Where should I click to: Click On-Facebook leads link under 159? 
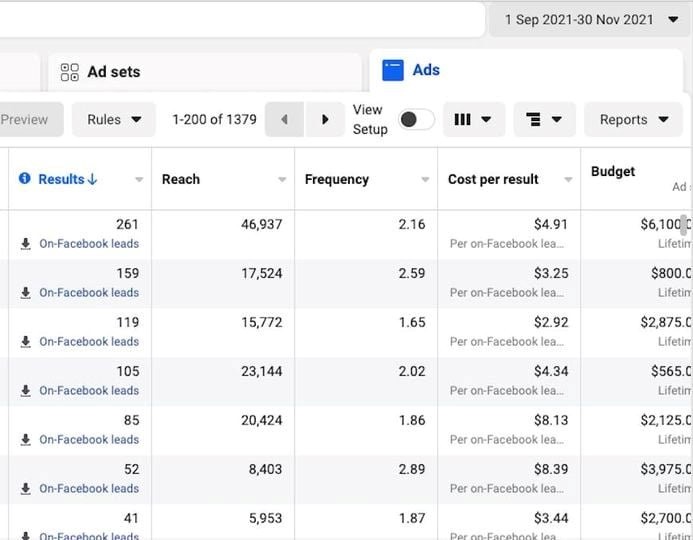click(x=89, y=293)
